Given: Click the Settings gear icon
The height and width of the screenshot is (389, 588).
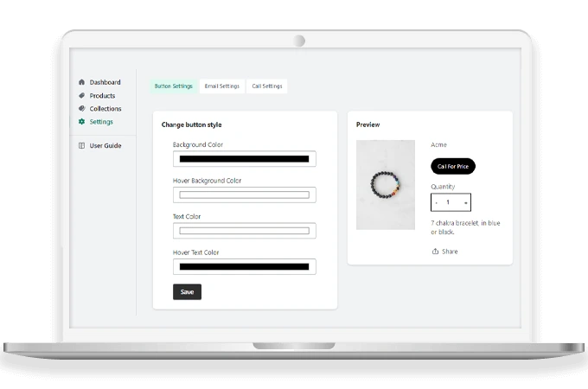Looking at the screenshot, I should (81, 122).
